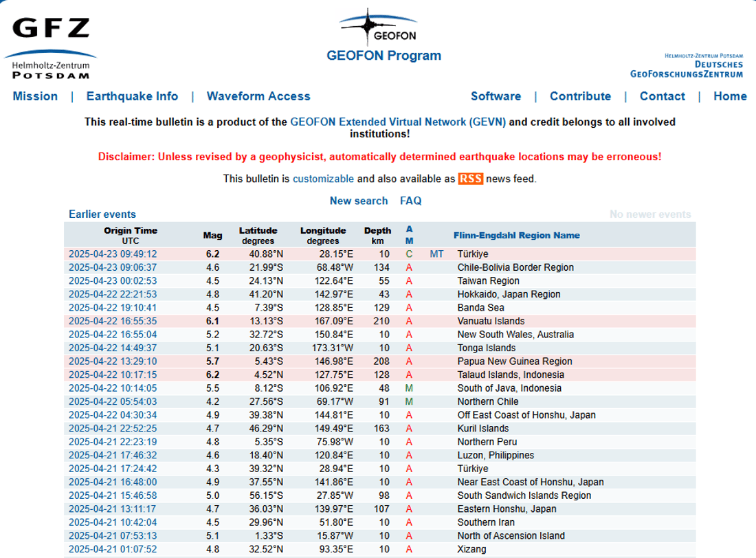Open the Contribute navigation link
This screenshot has height=558, width=756.
[x=581, y=96]
